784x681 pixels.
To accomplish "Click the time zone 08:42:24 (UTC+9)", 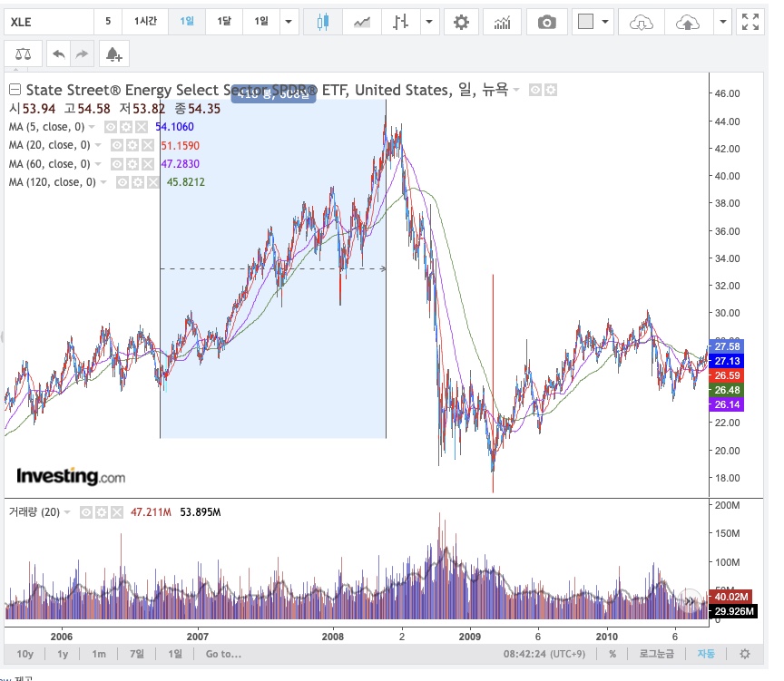I will (544, 654).
